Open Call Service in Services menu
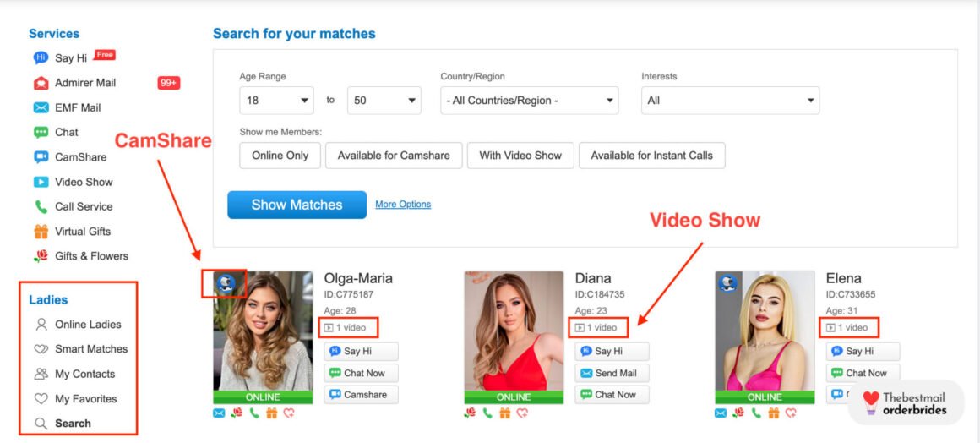The image size is (980, 443). (84, 206)
